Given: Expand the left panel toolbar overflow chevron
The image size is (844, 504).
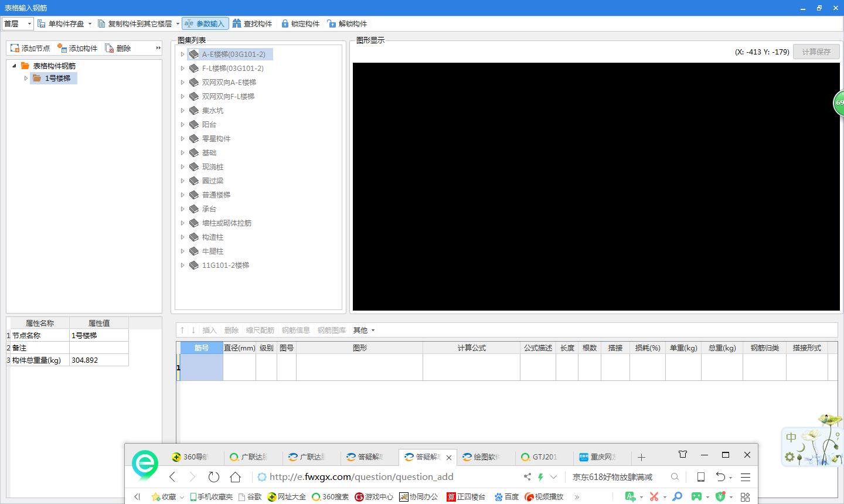Looking at the screenshot, I should click(x=158, y=48).
